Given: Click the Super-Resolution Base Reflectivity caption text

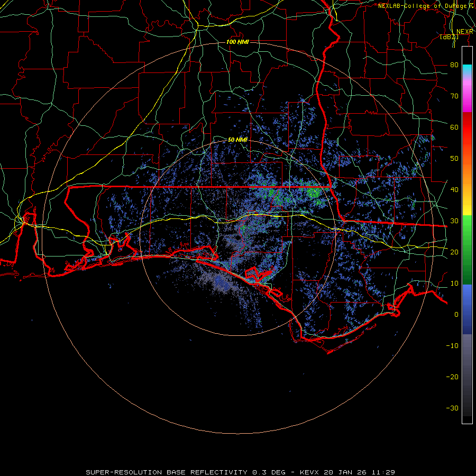Looking at the screenshot, I should point(166,472).
